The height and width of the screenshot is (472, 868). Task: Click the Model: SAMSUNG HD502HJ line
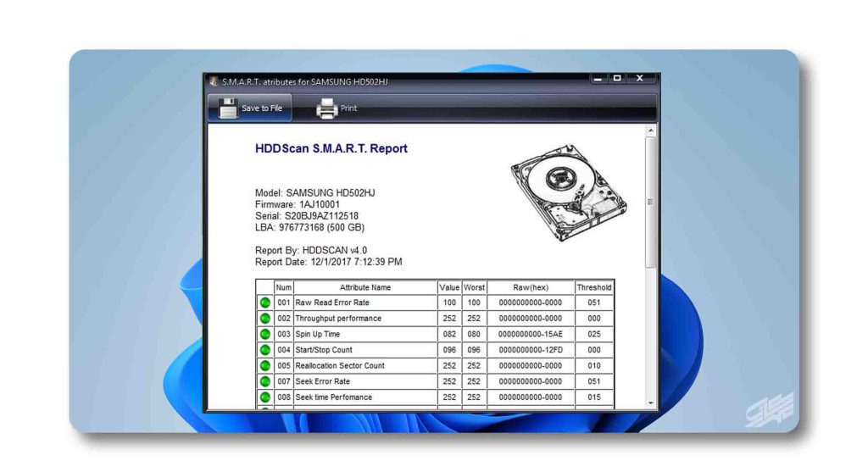(315, 193)
